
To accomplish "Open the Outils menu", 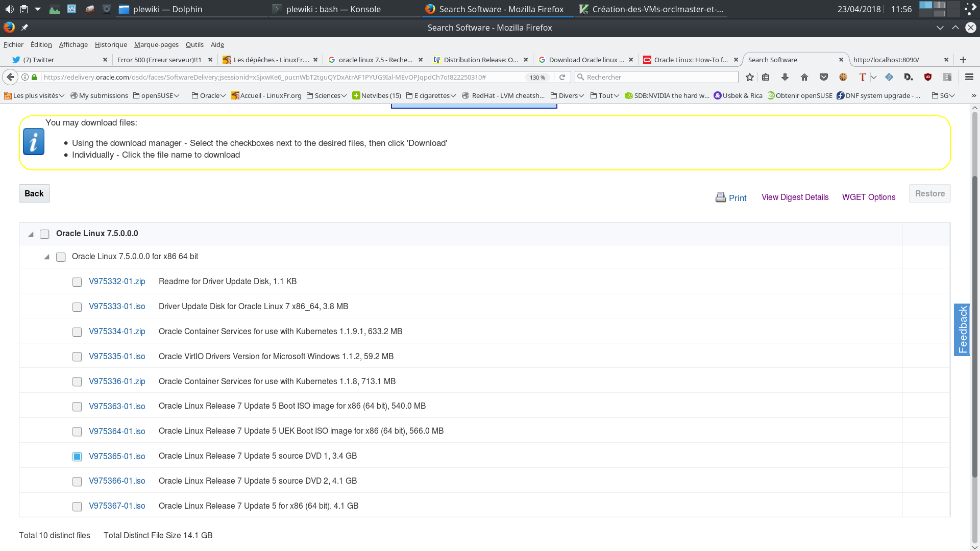I will click(194, 44).
